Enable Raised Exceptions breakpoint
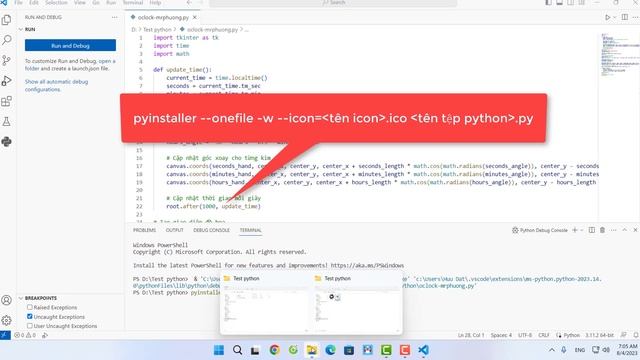Viewport: 640px width, 360px height. tap(29, 307)
